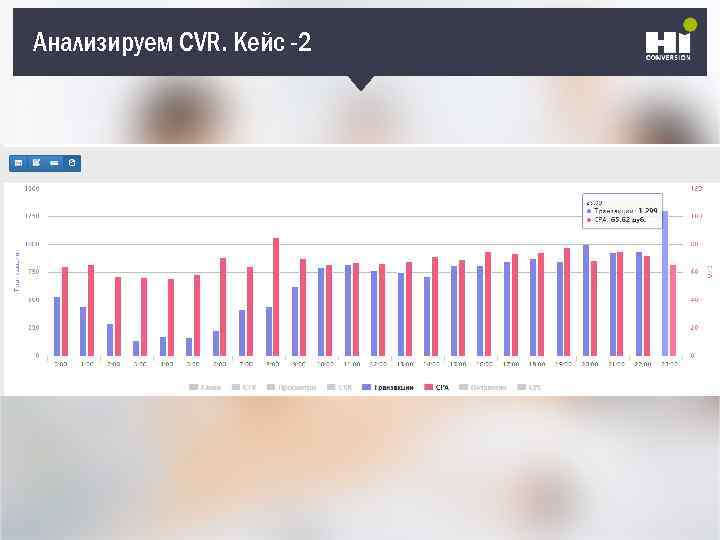Click the horizontal bar icon in the blue toolbar
Screen dimensions: 720x540
[54, 163]
